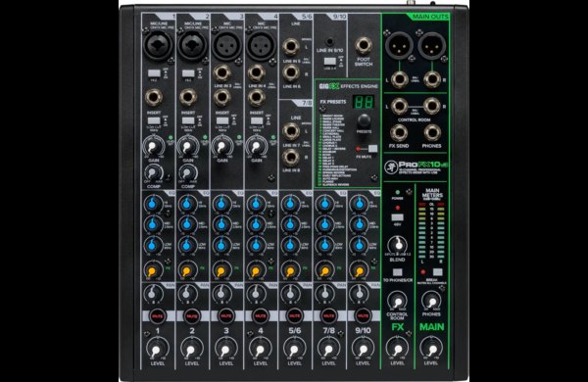588x382 pixels.
Task: Toggle the USB 3-4 switch under LINE IN 9/10
Action: 330,61
